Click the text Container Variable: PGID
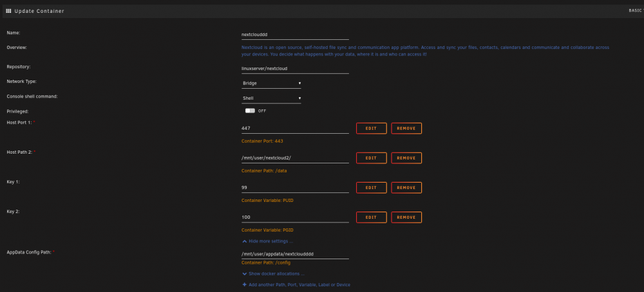644x292 pixels. pos(267,230)
